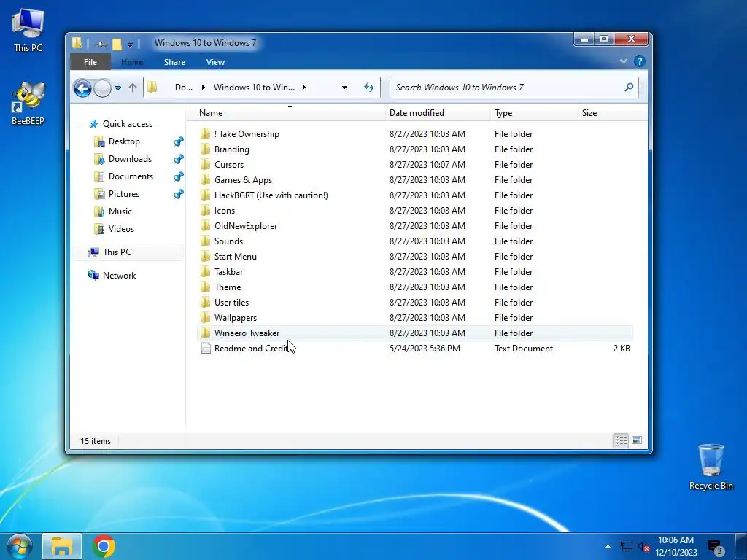
Task: Open recent locations dropdown arrow
Action: 117,87
